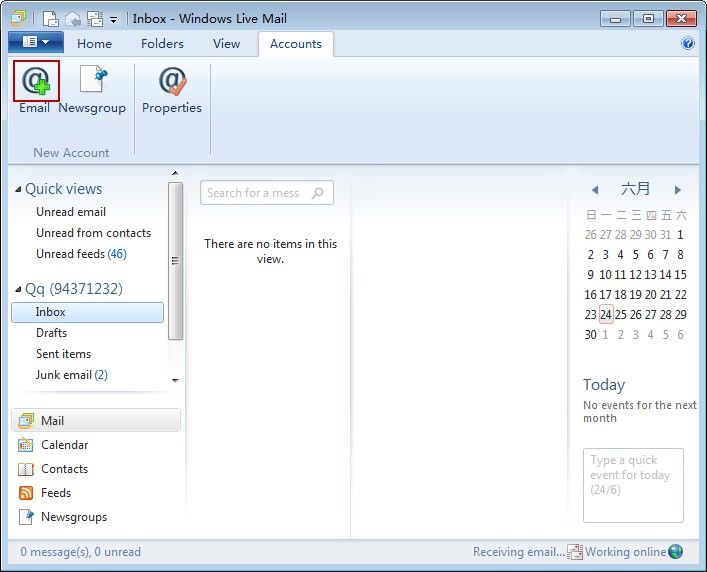Open the Customize Quick Access Toolbar arrow
This screenshot has width=707, height=572.
pos(114,20)
